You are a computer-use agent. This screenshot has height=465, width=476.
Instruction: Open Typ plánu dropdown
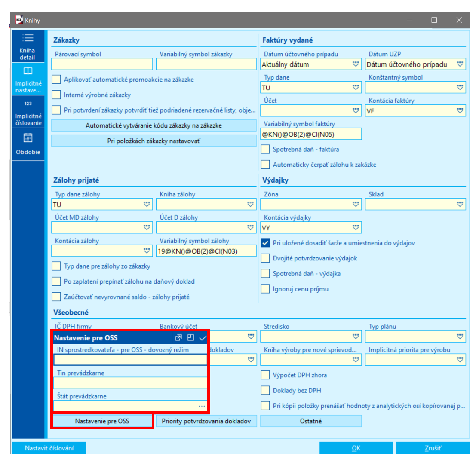pyautogui.click(x=460, y=337)
